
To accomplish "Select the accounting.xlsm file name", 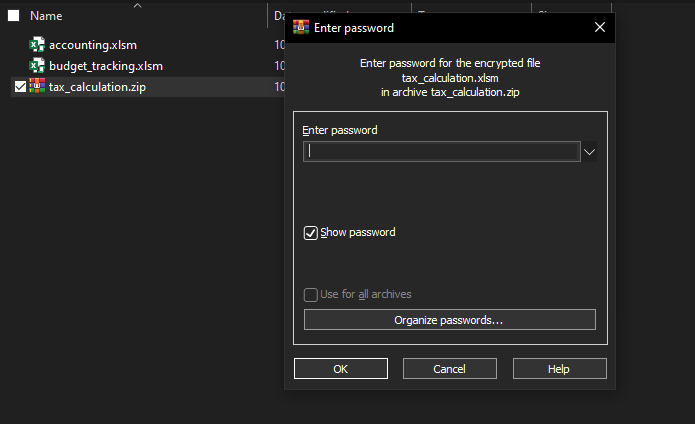I will click(93, 45).
